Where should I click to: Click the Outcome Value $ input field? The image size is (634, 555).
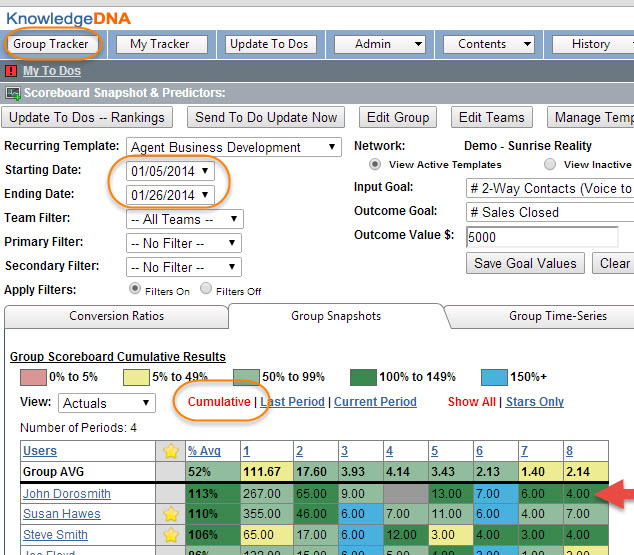[x=541, y=237]
